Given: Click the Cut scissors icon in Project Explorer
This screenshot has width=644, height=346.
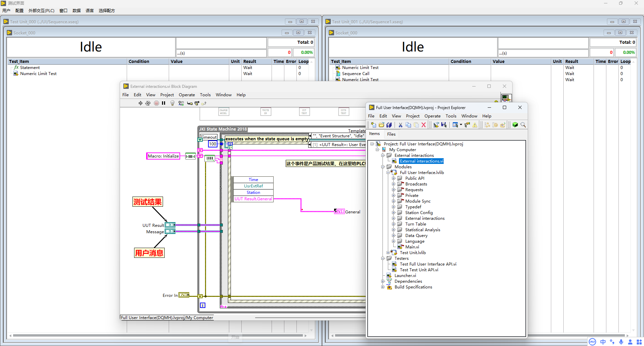Looking at the screenshot, I should (400, 125).
